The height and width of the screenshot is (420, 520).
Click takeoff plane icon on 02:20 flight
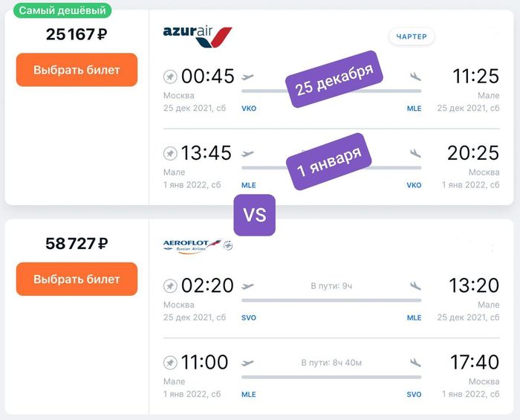click(x=248, y=285)
